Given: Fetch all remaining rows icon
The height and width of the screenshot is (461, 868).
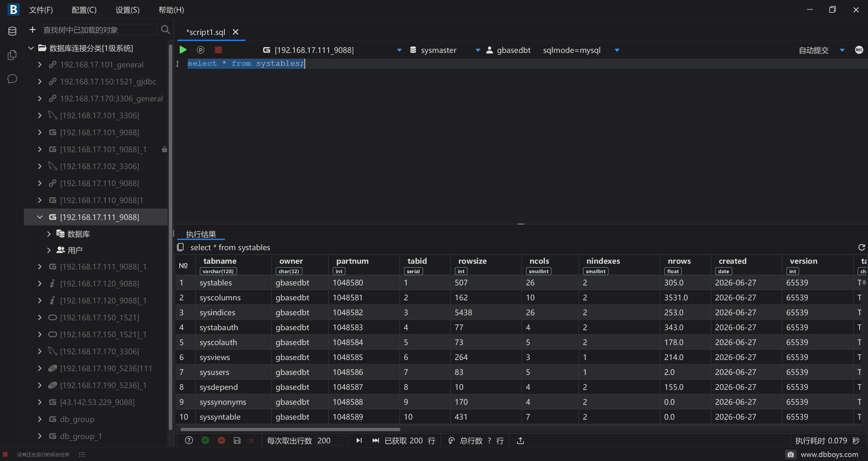Looking at the screenshot, I should point(375,440).
